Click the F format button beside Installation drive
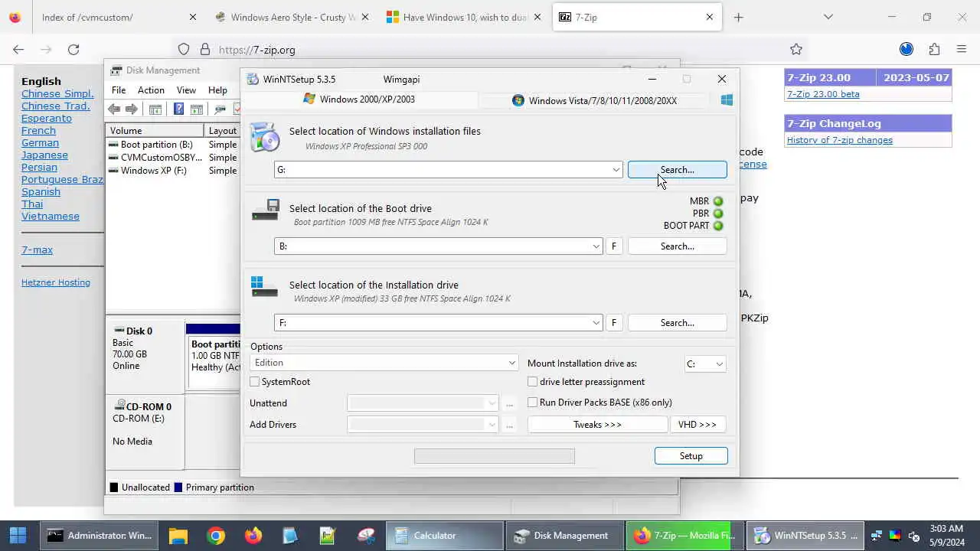980x551 pixels. coord(613,323)
